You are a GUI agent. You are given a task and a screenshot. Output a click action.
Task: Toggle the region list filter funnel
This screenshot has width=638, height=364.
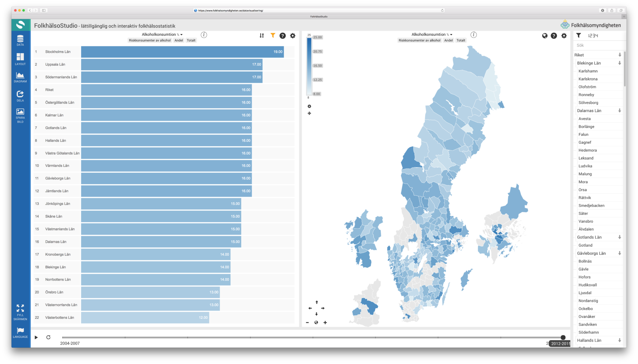(578, 35)
